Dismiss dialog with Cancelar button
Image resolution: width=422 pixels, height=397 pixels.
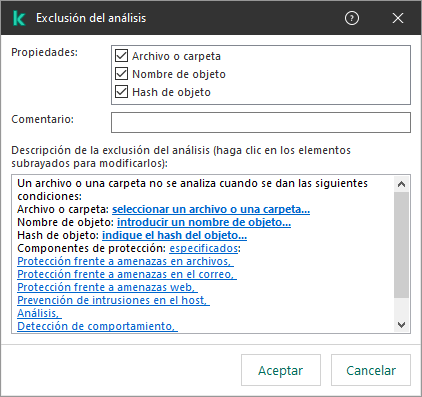371,370
